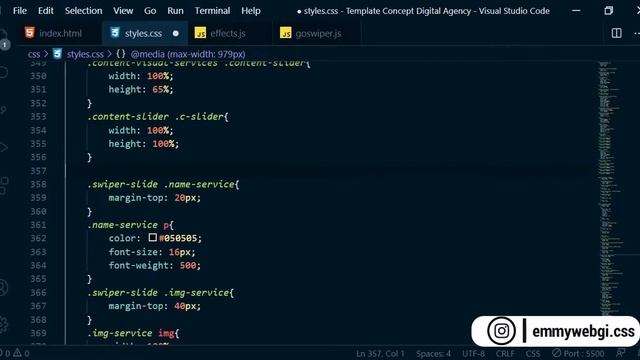Open the Run menu
This screenshot has height=360, width=640.
175,11
